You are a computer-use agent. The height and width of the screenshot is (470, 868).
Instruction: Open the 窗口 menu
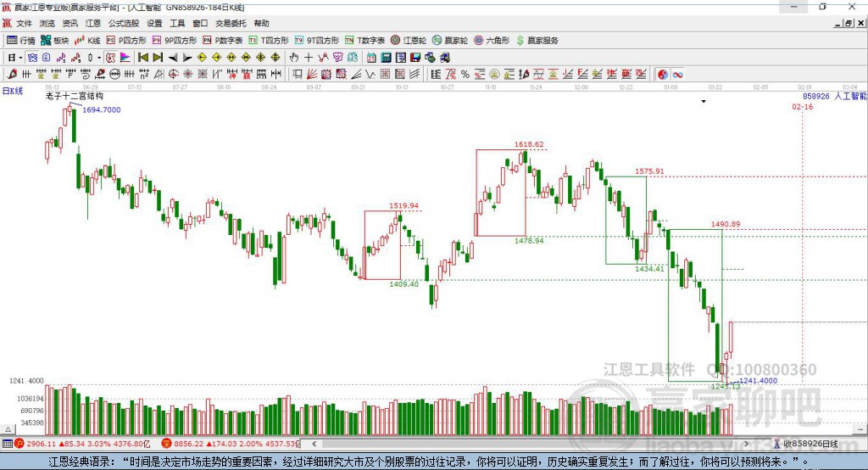click(200, 23)
